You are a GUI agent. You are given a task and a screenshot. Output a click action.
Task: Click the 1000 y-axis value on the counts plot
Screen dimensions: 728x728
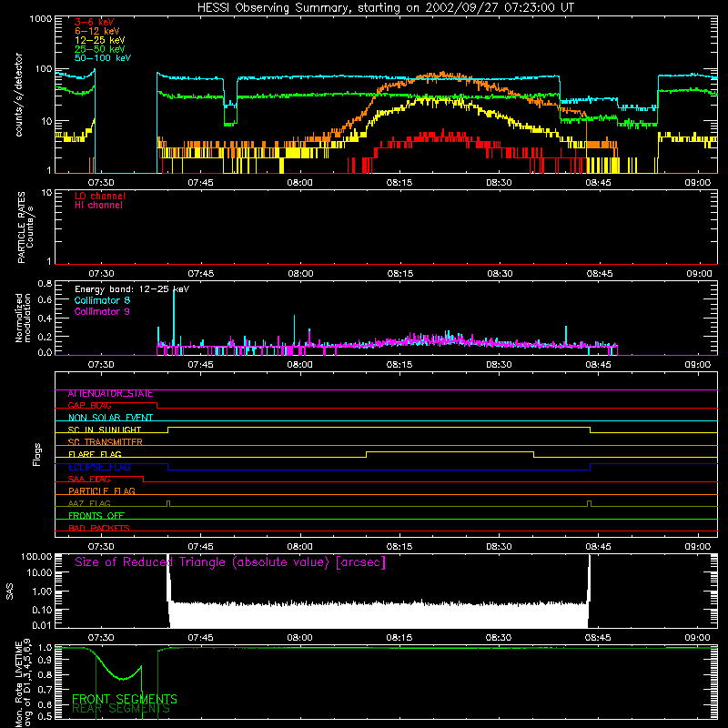pyautogui.click(x=41, y=19)
